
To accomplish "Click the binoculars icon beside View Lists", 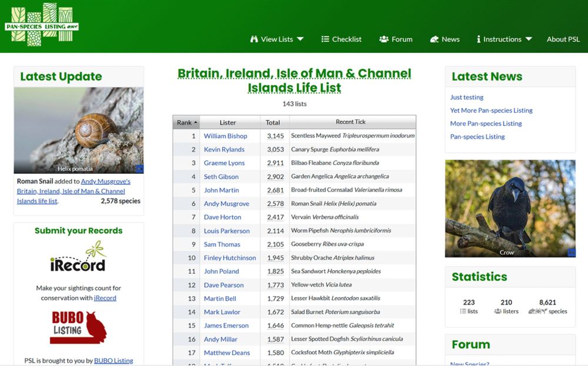I will point(254,39).
